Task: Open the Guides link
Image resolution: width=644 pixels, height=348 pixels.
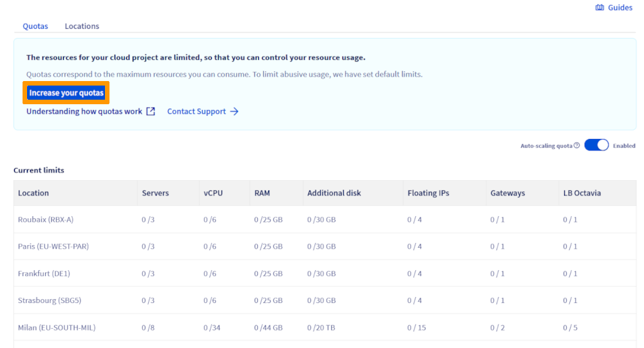Action: point(620,8)
